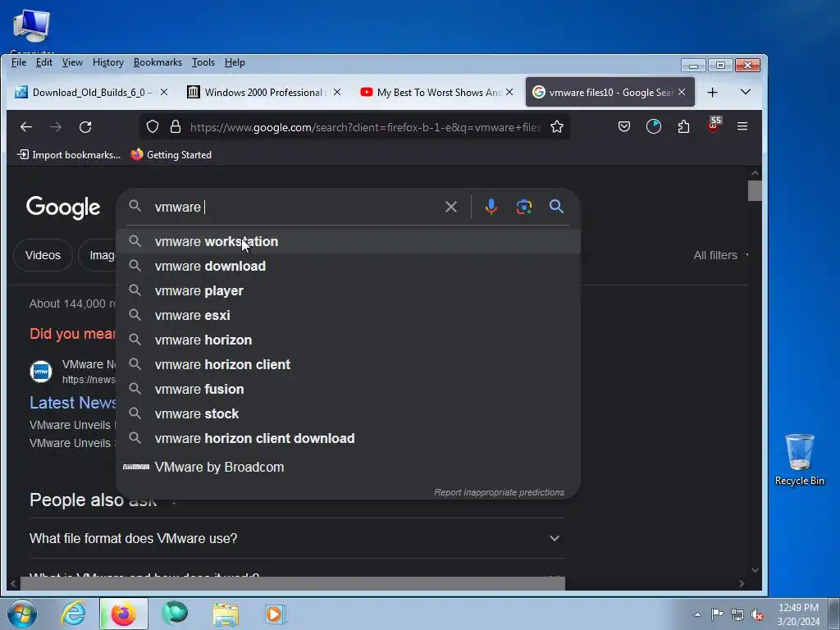Close the vmware files10 Google tab
The height and width of the screenshot is (630, 840).
point(682,92)
